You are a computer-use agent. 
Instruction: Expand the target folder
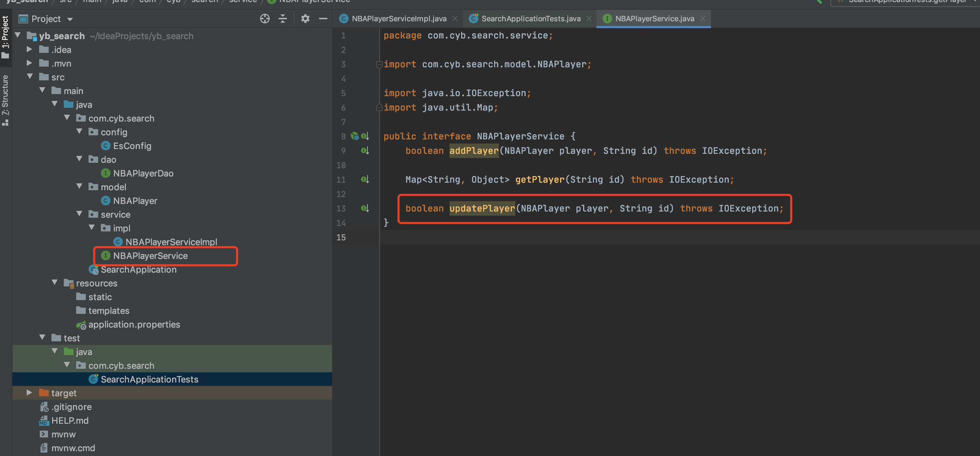point(29,392)
